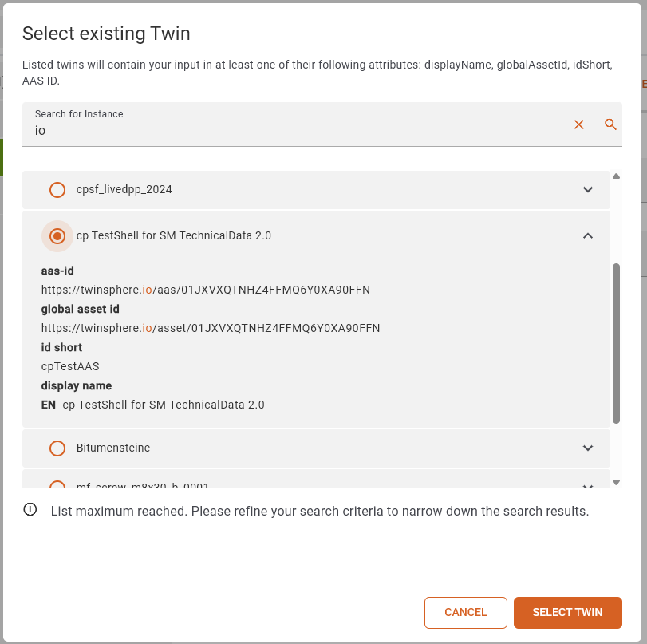Select the cpsf_livedpp_2024 radio button

pos(57,190)
